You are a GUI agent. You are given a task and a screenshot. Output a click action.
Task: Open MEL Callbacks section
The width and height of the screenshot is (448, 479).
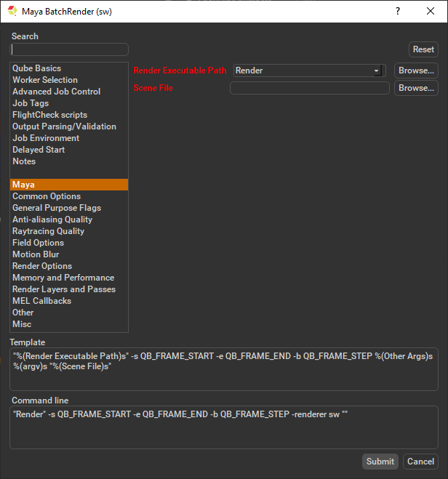point(41,301)
